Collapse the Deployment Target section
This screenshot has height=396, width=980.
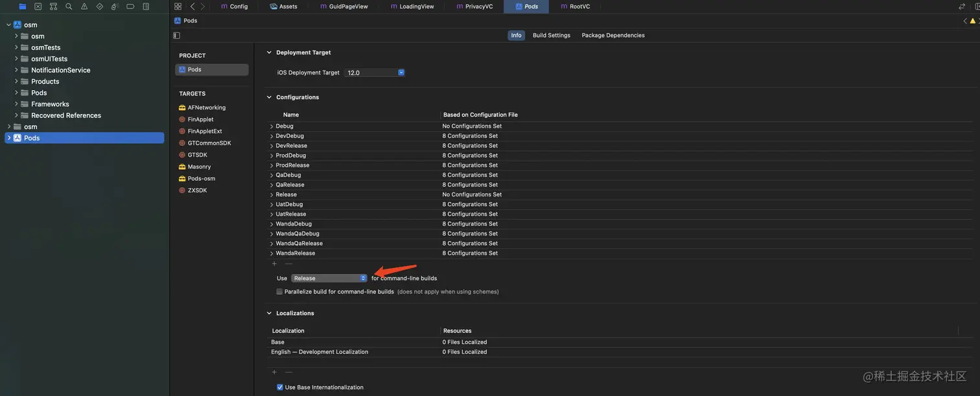click(269, 52)
